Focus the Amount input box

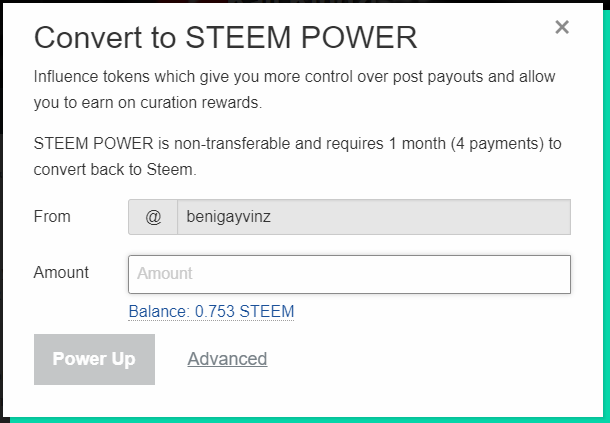[349, 274]
